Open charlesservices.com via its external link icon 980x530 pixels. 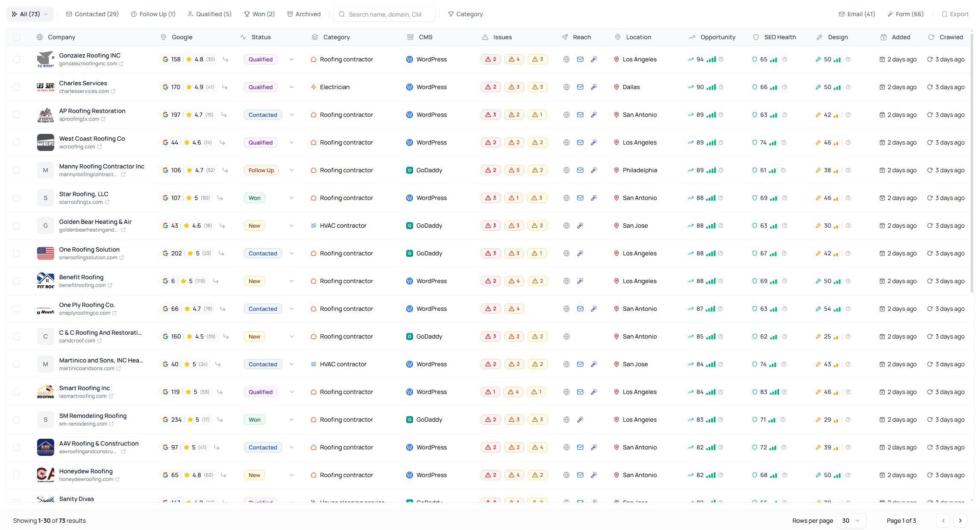tap(113, 91)
